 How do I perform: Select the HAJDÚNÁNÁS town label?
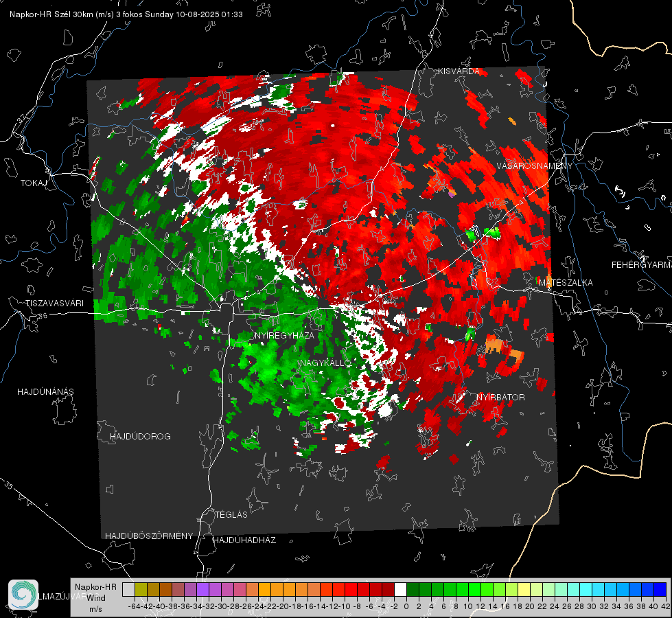click(x=45, y=391)
